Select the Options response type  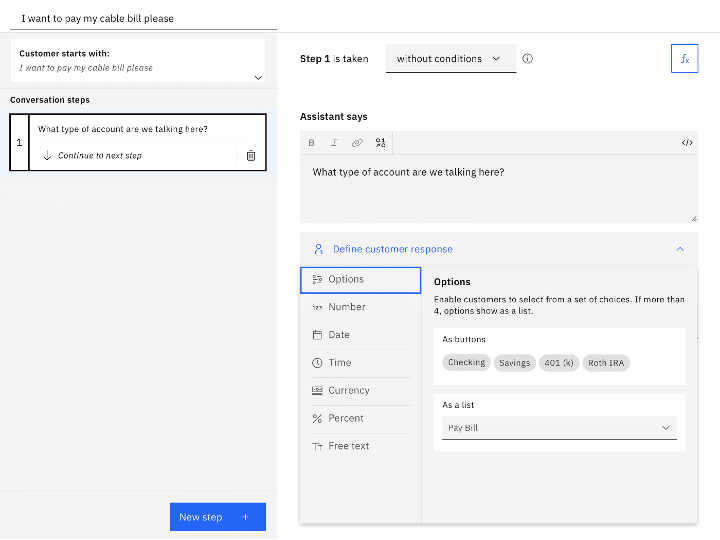point(360,280)
